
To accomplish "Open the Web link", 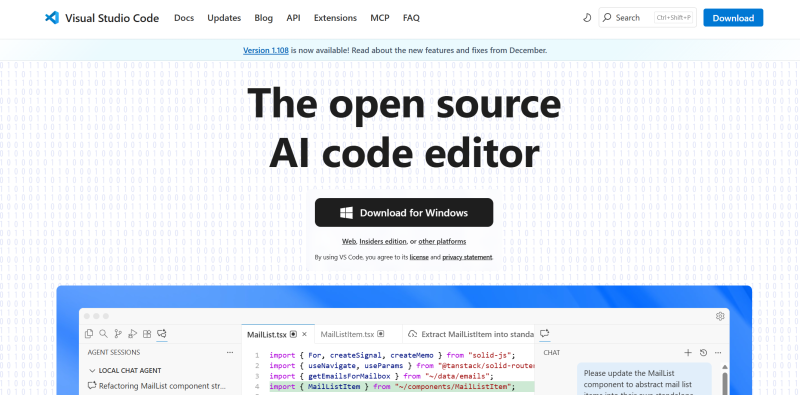I will (x=348, y=241).
